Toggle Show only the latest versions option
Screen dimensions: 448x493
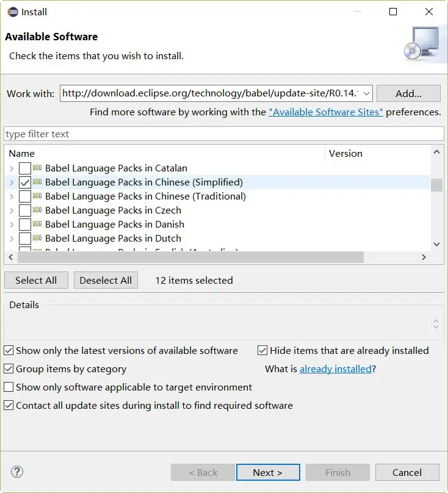[x=9, y=350]
